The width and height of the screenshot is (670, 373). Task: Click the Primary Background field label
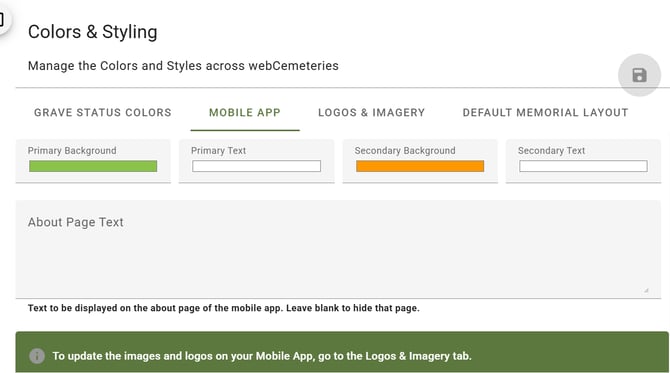click(72, 150)
